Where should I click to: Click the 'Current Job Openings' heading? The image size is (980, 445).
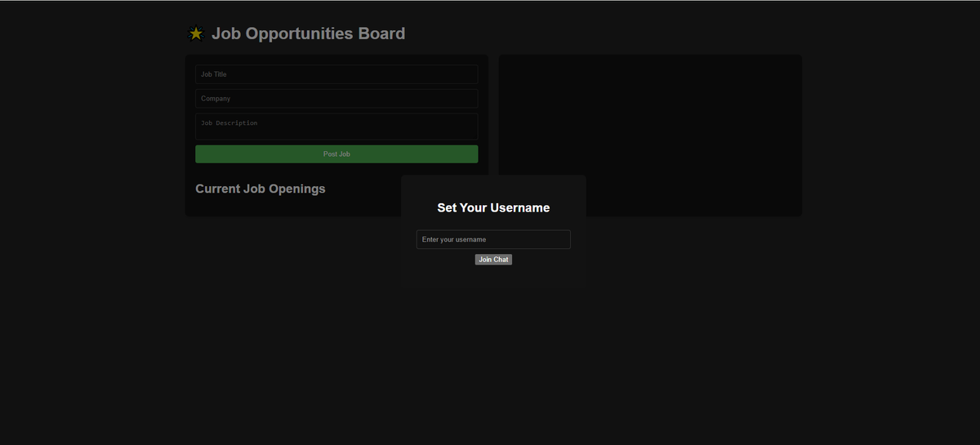point(261,189)
